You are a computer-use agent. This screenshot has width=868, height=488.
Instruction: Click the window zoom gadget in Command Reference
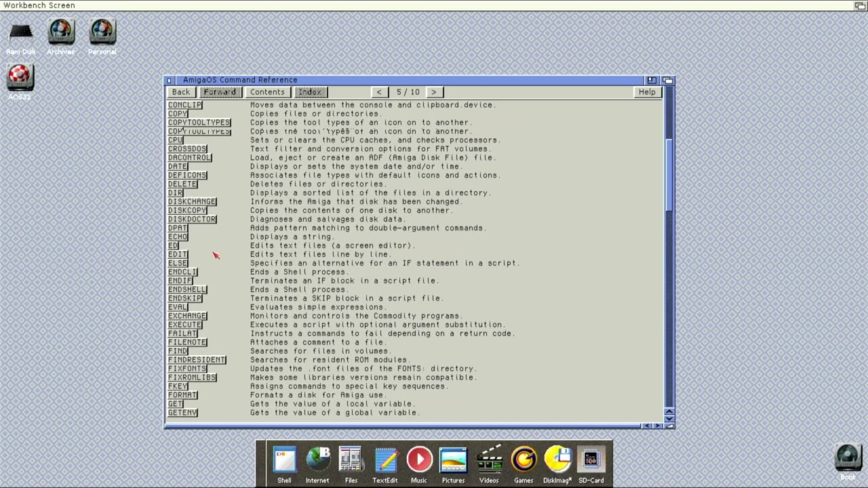click(651, 80)
